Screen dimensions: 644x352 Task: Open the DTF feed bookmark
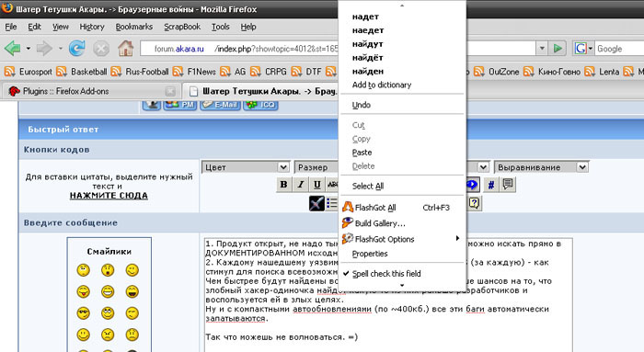(306, 72)
